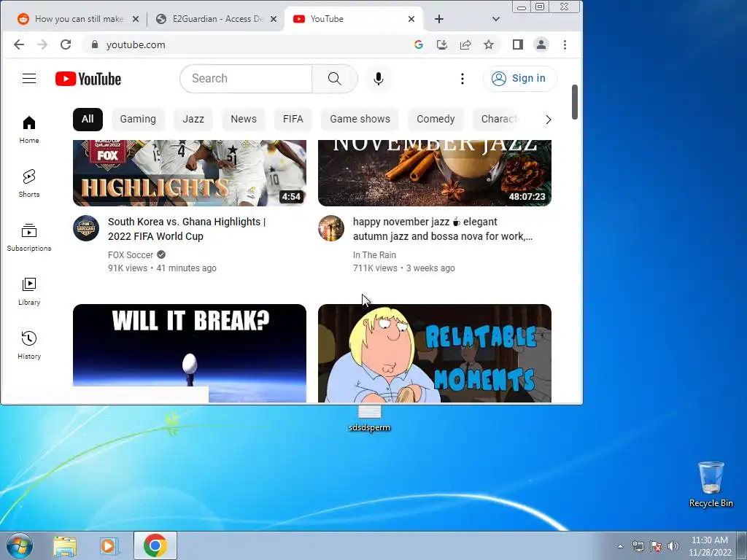The width and height of the screenshot is (747, 560).
Task: Filter by the Game shows chip
Action: coord(360,119)
